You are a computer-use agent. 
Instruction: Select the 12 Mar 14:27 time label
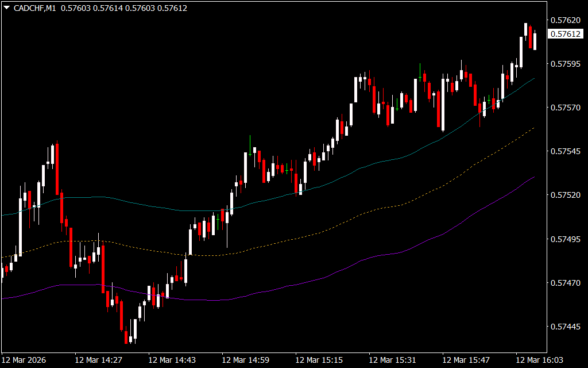pos(98,360)
